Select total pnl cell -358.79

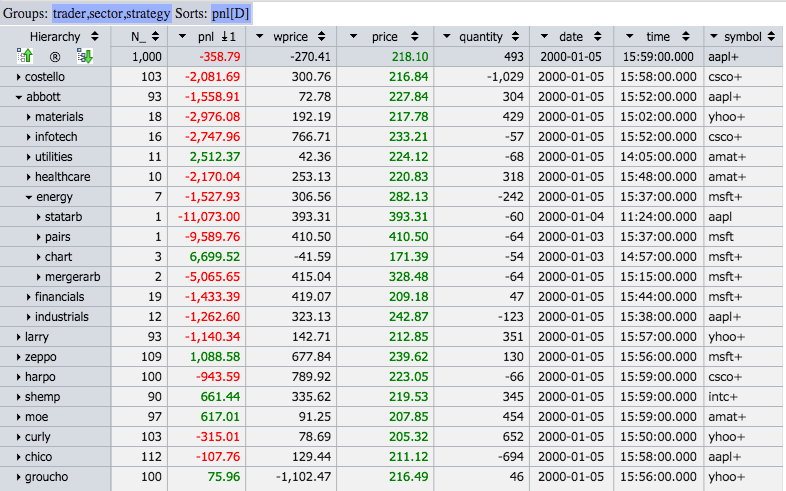(x=207, y=57)
